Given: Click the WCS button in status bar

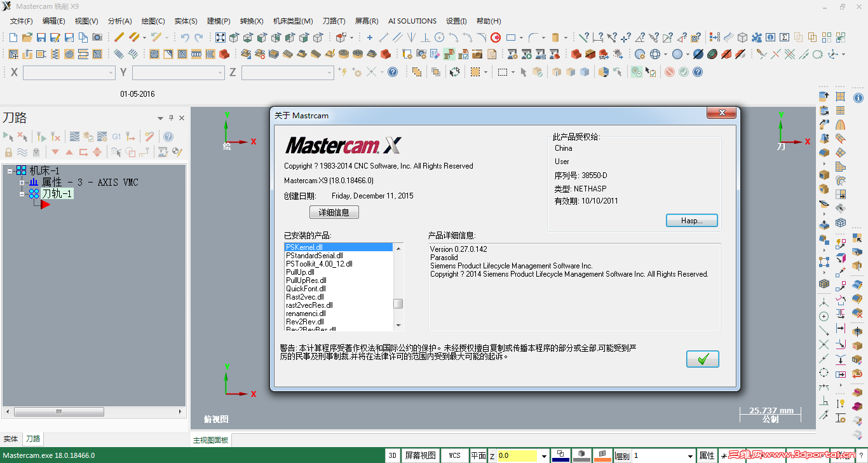Looking at the screenshot, I should [x=454, y=455].
